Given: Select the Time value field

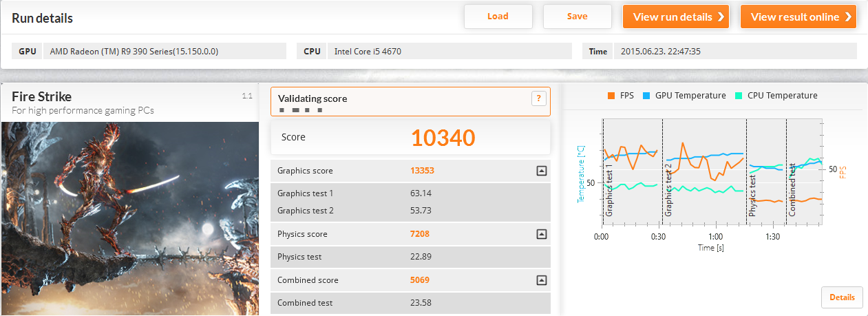Looking at the screenshot, I should click(x=735, y=51).
